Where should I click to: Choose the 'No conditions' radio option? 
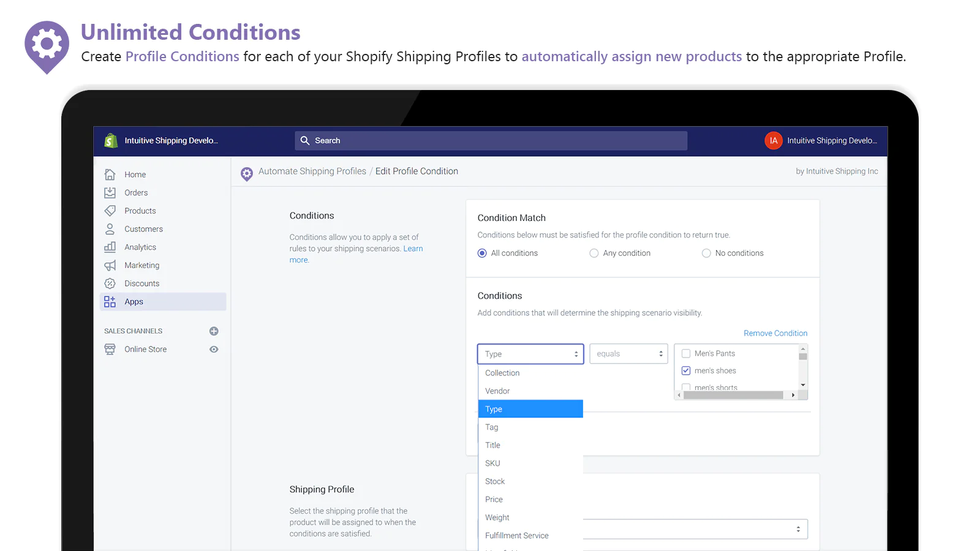coord(706,253)
